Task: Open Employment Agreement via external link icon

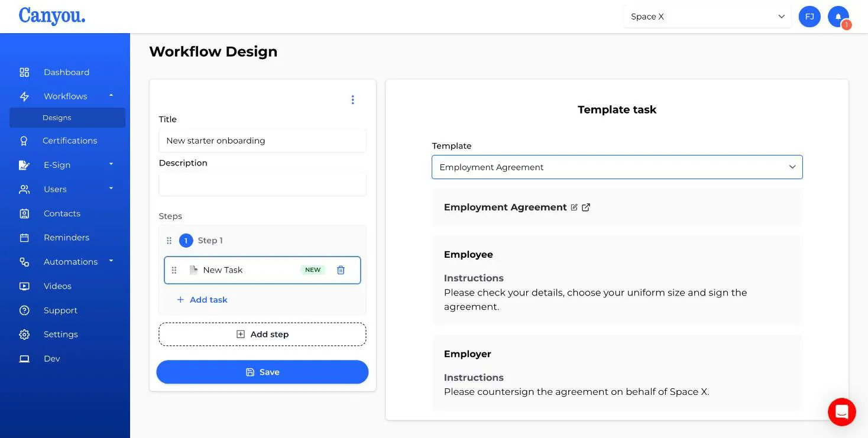Action: pos(586,207)
